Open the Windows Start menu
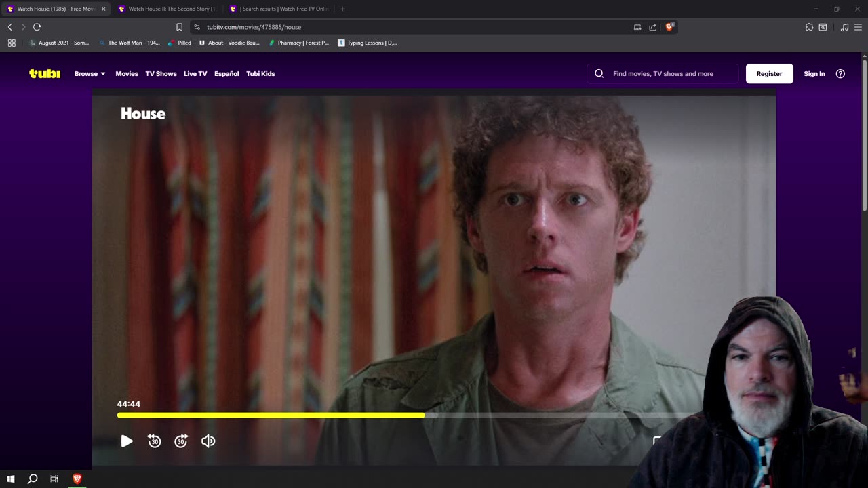 pos(11,479)
